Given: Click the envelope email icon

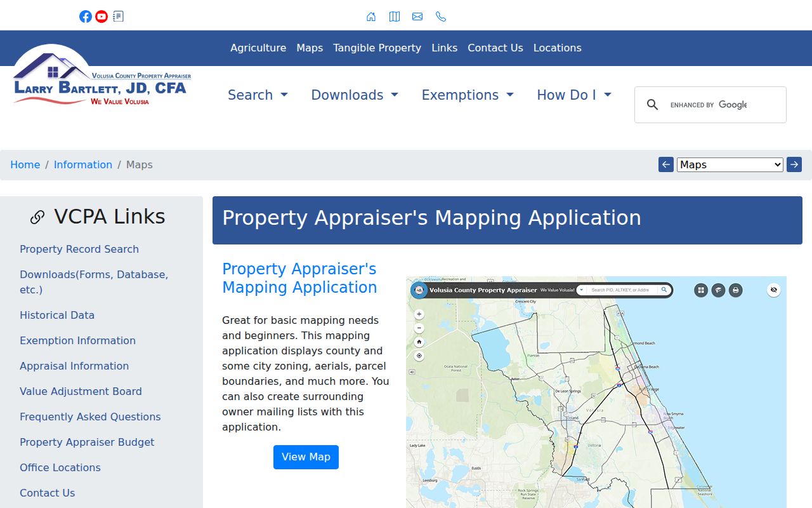Looking at the screenshot, I should (417, 17).
